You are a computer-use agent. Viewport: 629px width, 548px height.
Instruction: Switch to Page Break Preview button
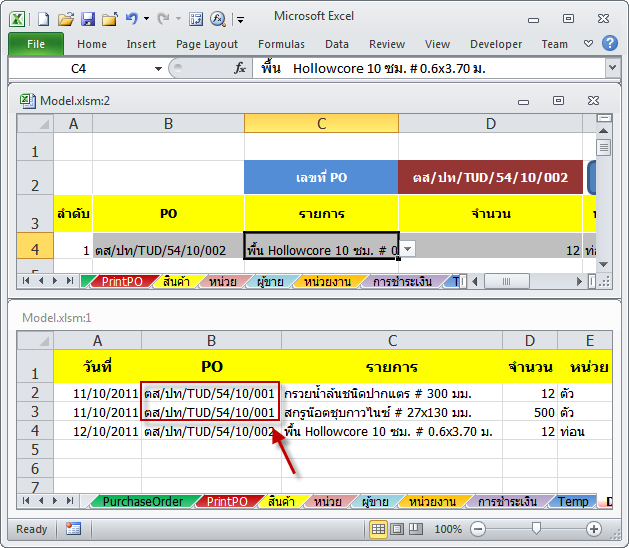417,529
